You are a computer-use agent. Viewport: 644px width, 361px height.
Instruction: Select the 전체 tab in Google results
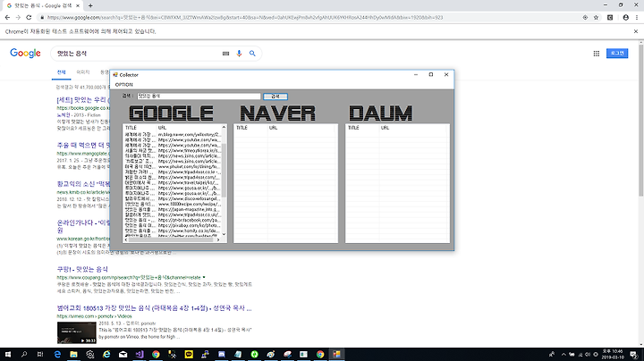point(61,72)
